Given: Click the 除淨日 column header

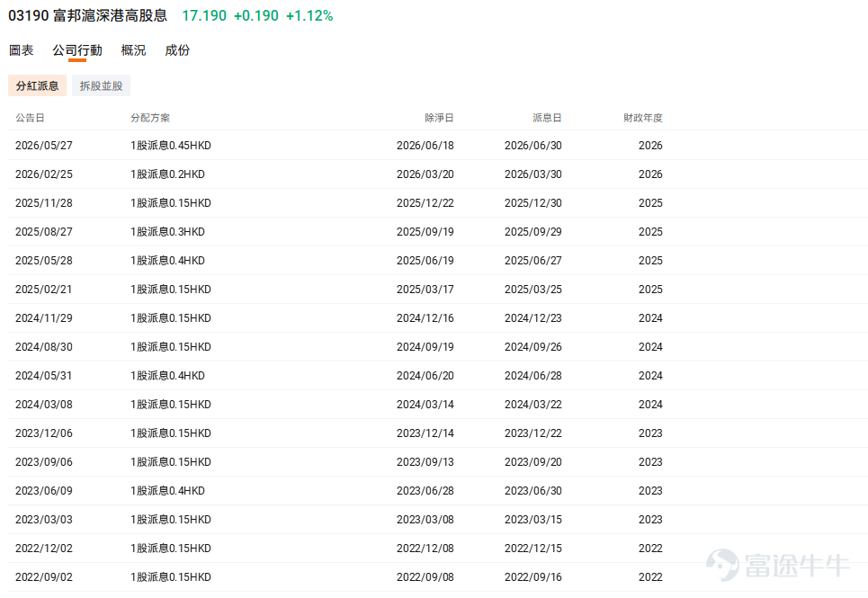Looking at the screenshot, I should pyautogui.click(x=439, y=118).
